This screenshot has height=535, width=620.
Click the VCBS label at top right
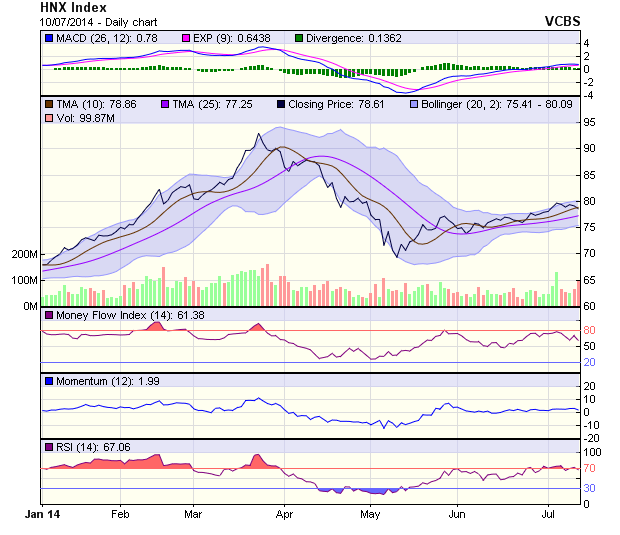point(562,20)
